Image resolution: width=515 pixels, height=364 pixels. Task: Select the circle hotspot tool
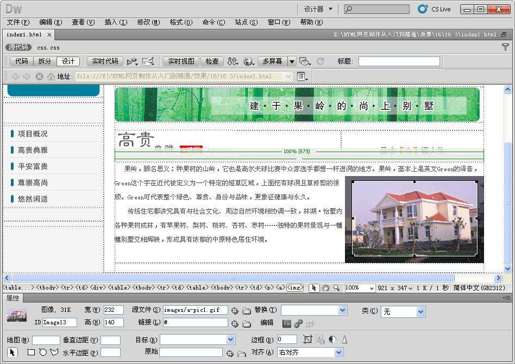coord(43,352)
